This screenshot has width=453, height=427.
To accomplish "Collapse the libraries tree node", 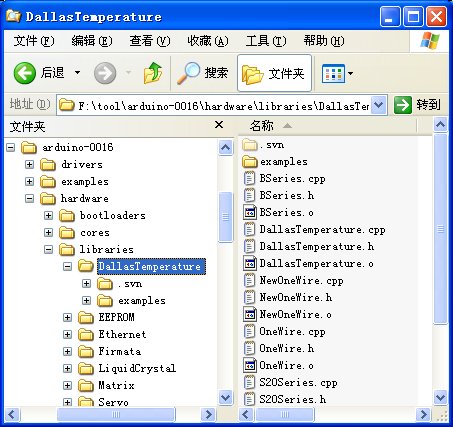I will coord(48,249).
